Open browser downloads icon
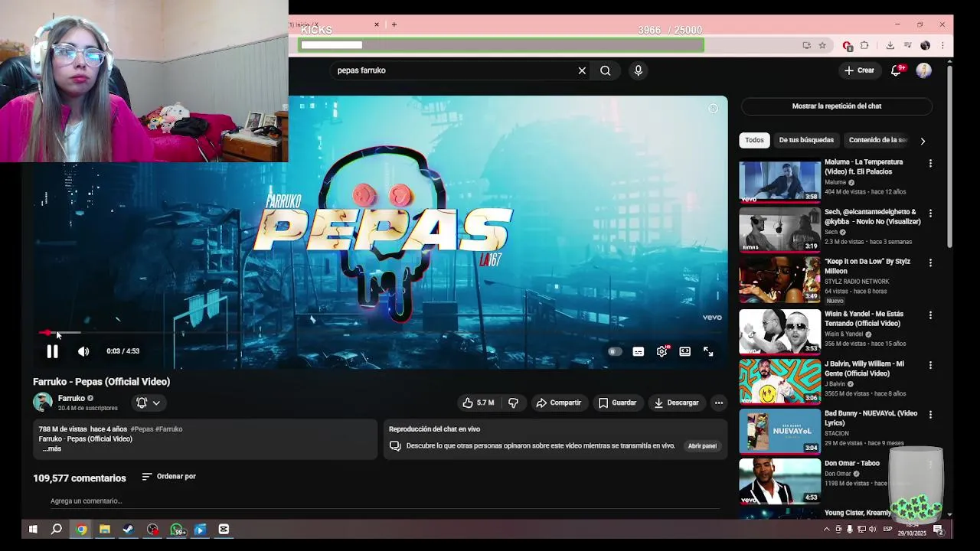The image size is (980, 551). [x=890, y=46]
